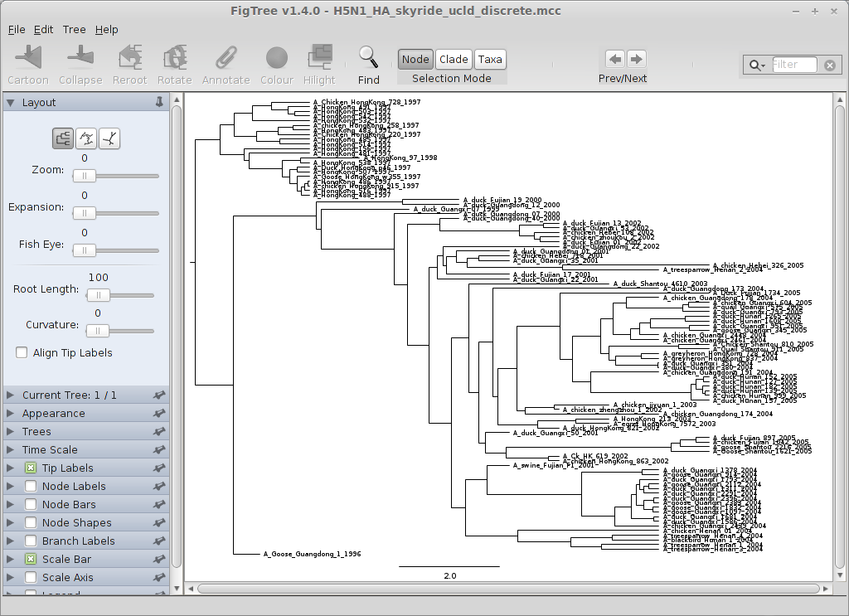Click the Collapse tool icon
849x616 pixels.
pos(80,57)
